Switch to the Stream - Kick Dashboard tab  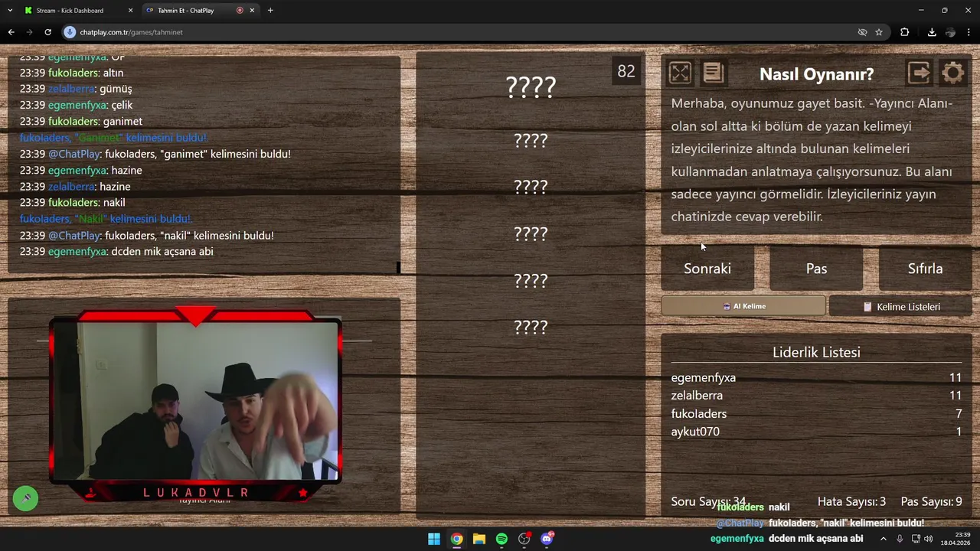(77, 10)
